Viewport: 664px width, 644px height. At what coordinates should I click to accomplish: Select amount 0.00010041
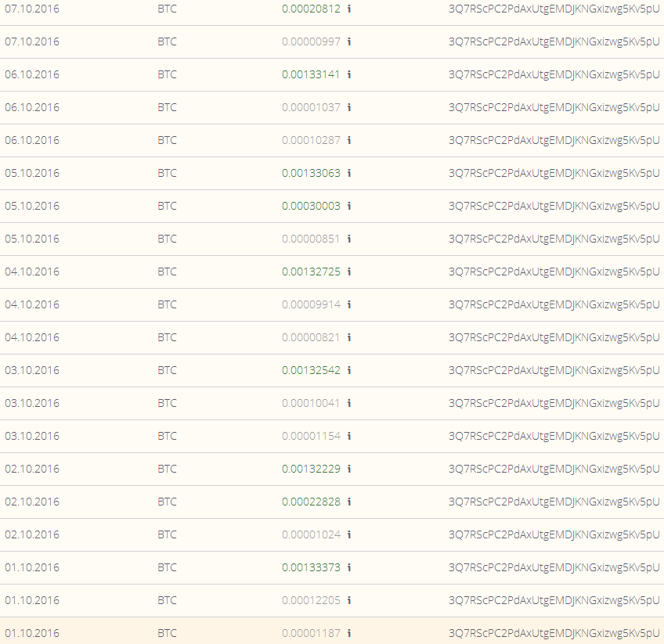pyautogui.click(x=311, y=403)
